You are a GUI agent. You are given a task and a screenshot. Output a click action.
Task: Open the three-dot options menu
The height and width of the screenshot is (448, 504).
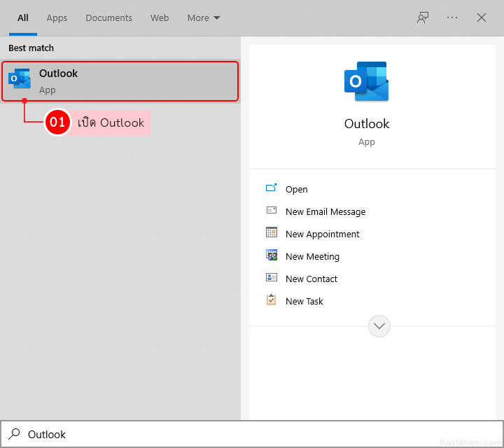(x=452, y=17)
